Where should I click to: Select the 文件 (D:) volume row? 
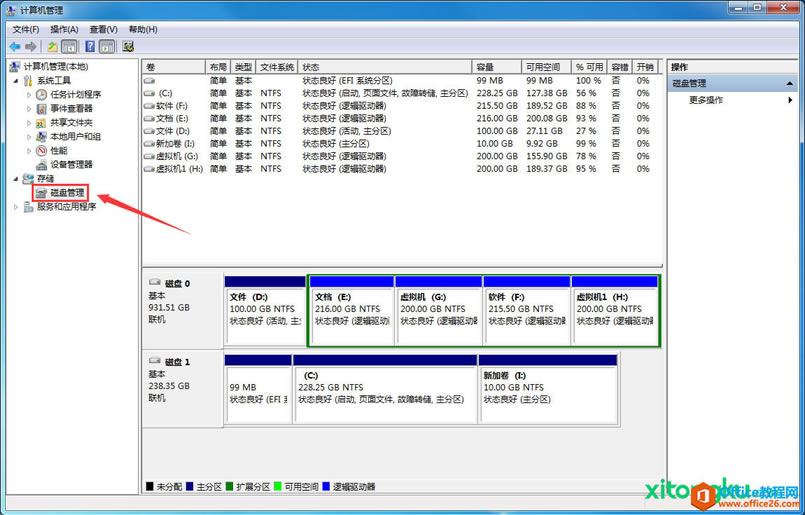399,131
